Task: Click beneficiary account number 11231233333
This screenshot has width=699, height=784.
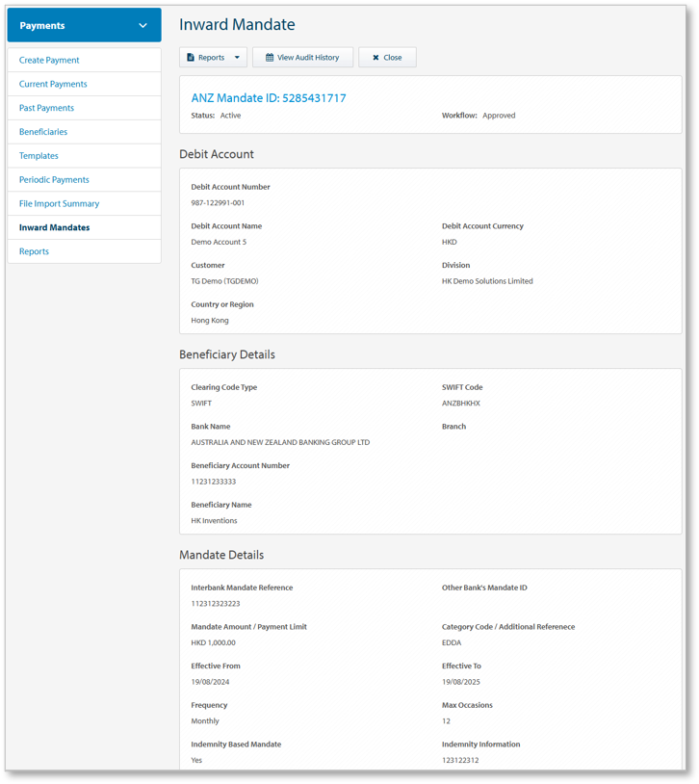Action: 213,482
